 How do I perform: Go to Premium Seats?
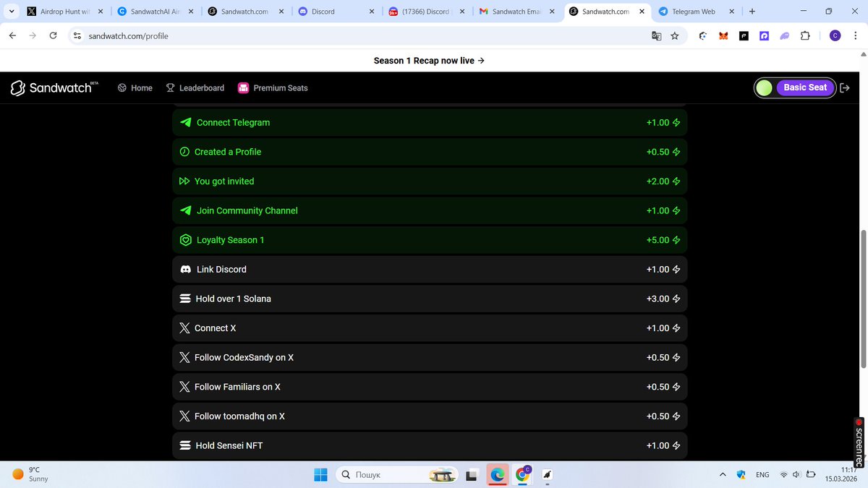pyautogui.click(x=273, y=87)
